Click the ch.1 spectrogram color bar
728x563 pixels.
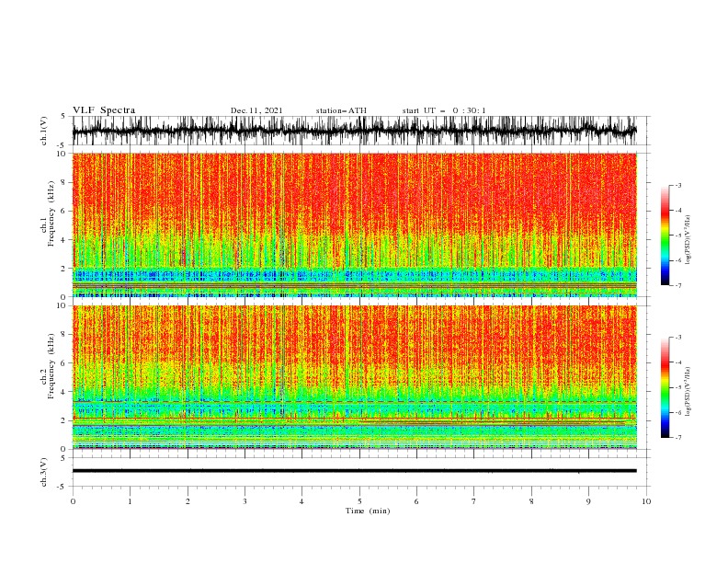point(665,236)
